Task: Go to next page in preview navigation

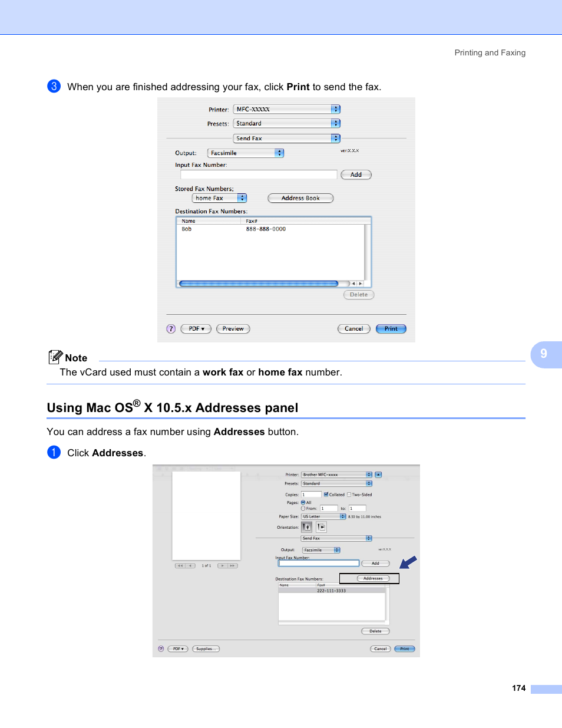Action: pyautogui.click(x=223, y=566)
